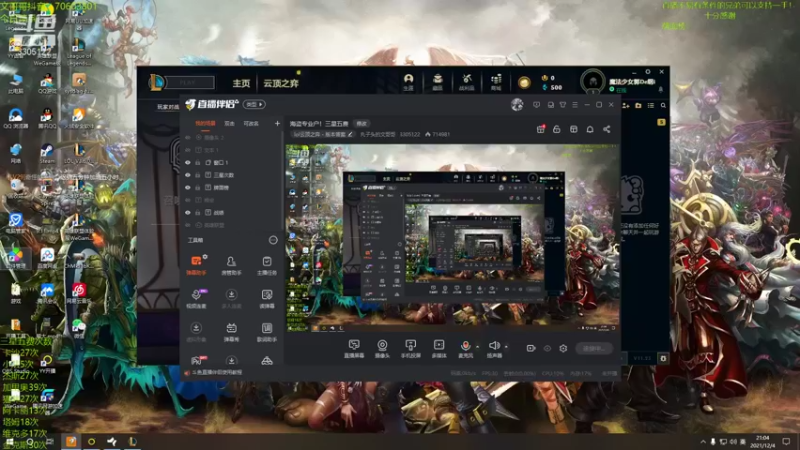Open the Windows Start menu

pos(9,442)
